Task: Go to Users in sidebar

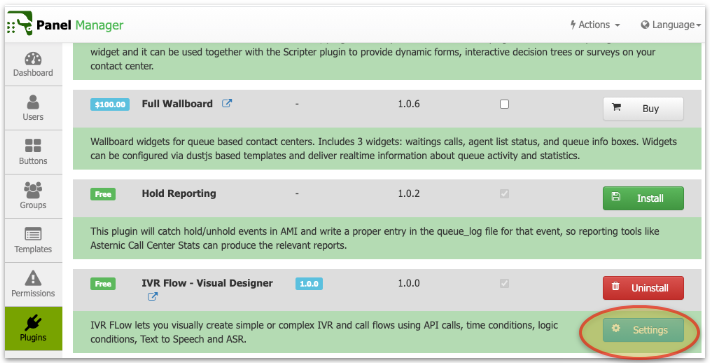Action: [x=33, y=108]
